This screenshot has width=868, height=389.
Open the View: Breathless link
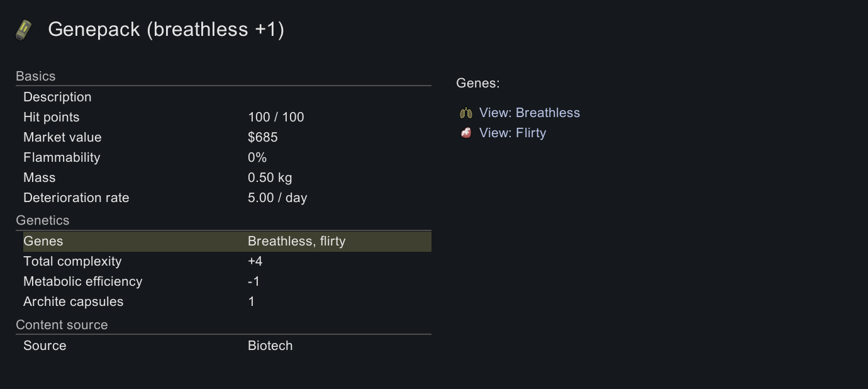(x=529, y=113)
